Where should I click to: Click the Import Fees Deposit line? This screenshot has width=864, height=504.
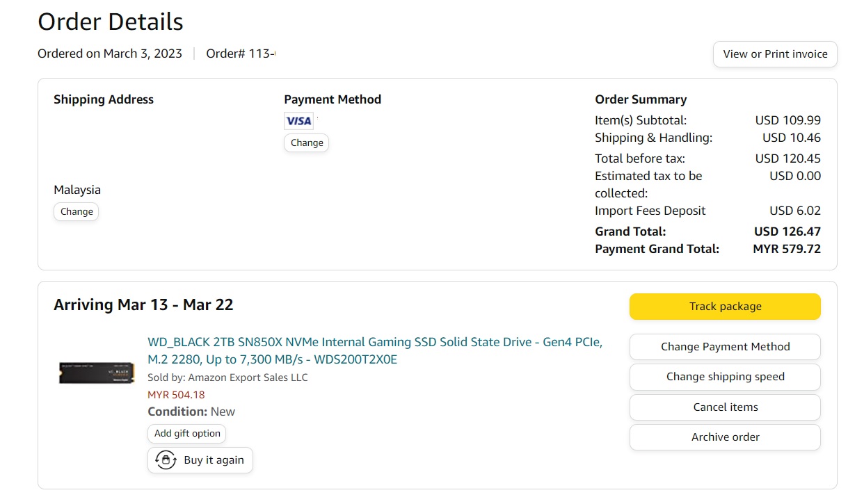pyautogui.click(x=707, y=211)
